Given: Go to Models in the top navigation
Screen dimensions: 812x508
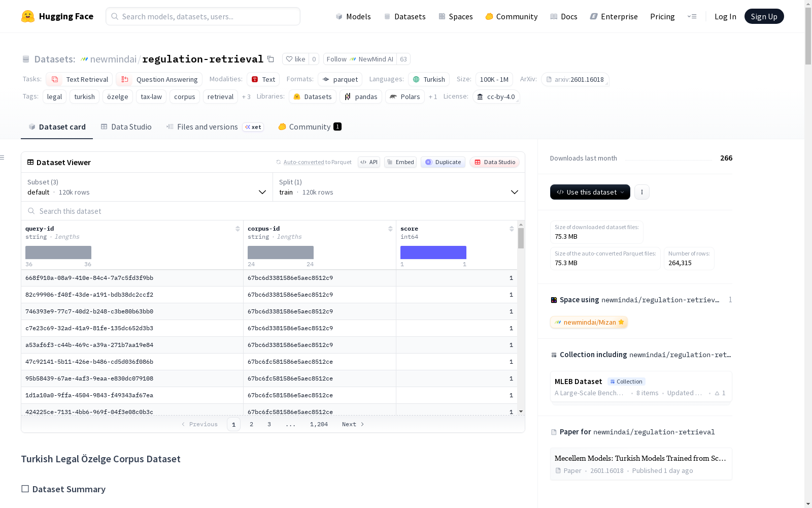Looking at the screenshot, I should pyautogui.click(x=353, y=16).
